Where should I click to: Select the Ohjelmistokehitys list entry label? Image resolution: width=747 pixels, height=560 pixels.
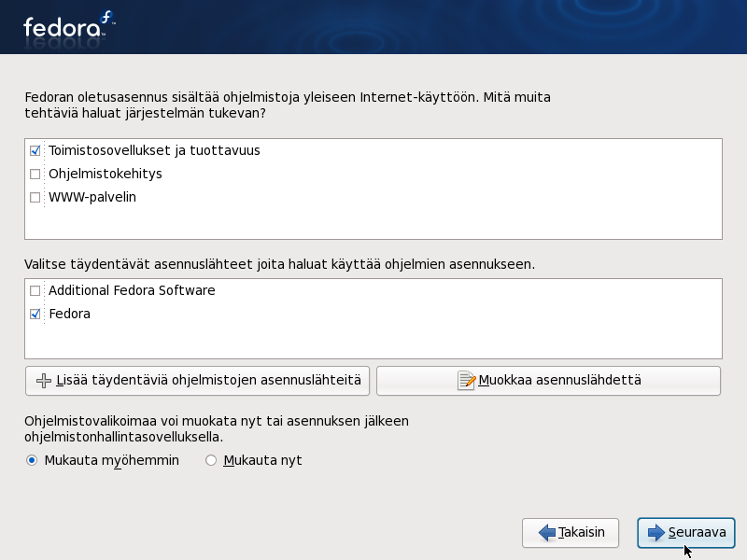[106, 174]
